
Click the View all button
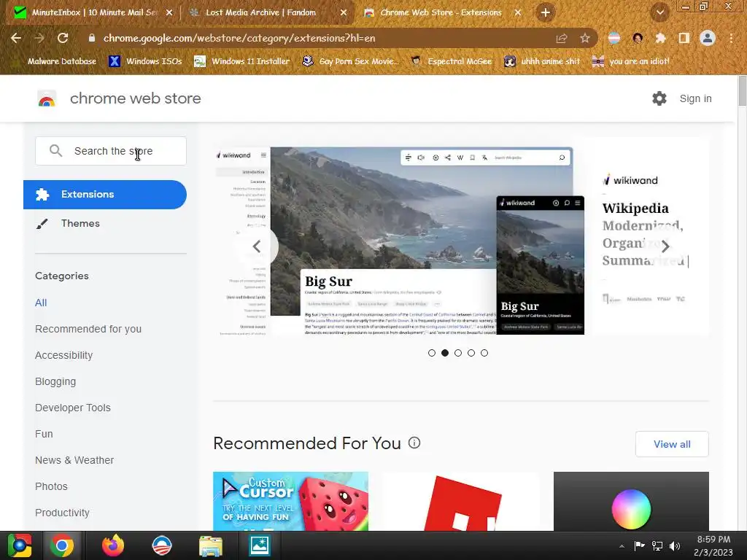(672, 444)
